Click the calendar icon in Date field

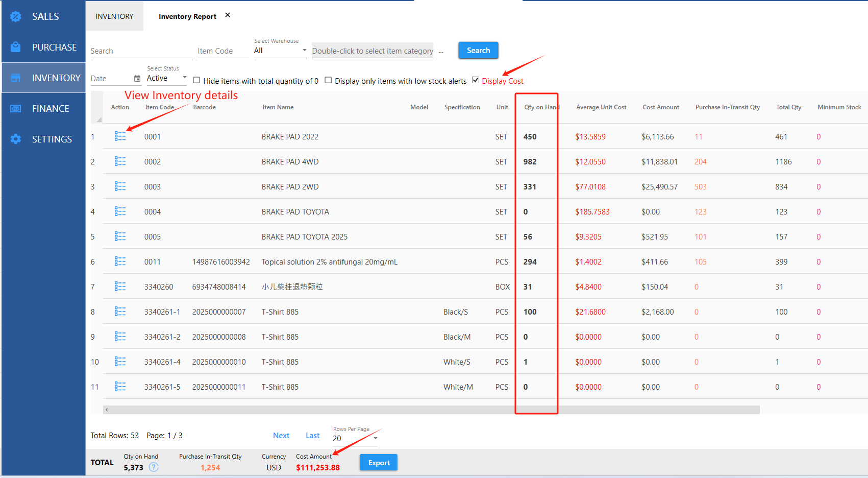click(x=137, y=79)
